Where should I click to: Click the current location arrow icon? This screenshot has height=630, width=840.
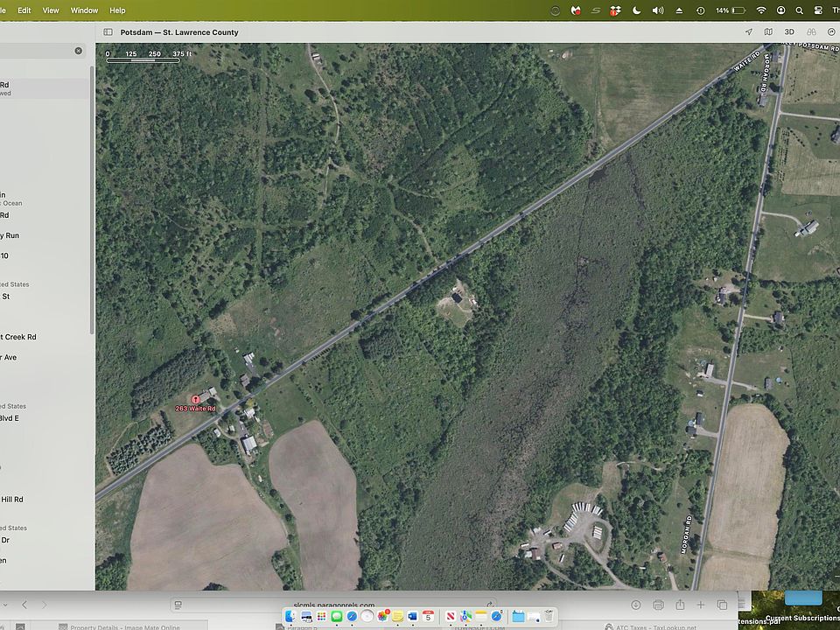748,32
